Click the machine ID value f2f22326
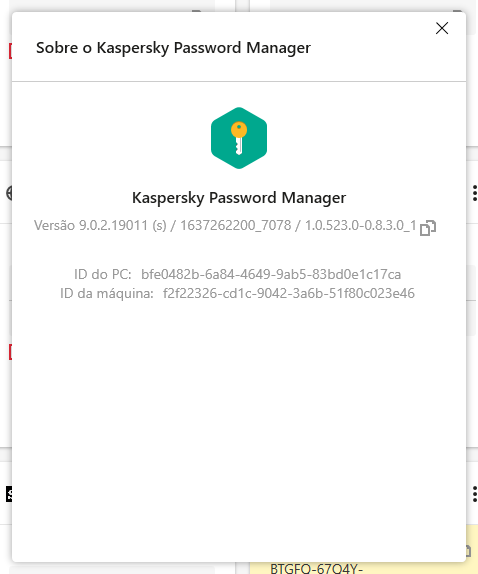 pyautogui.click(x=289, y=293)
